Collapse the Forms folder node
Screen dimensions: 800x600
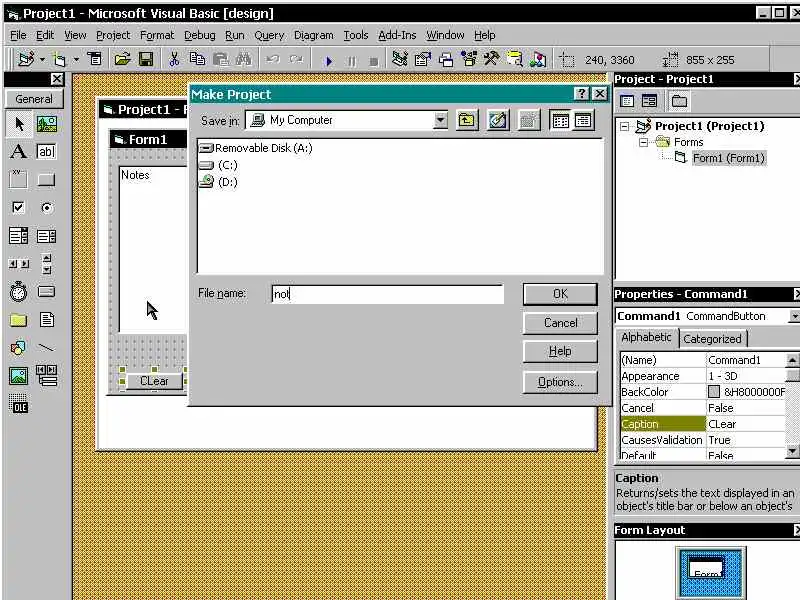(x=643, y=142)
